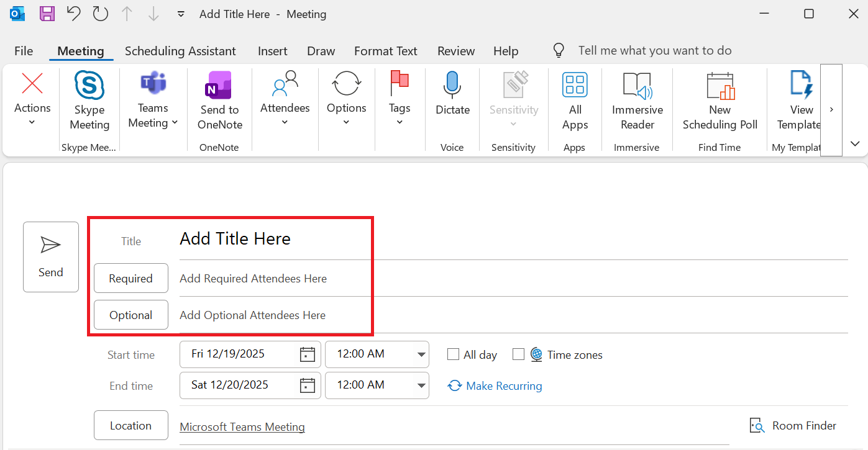Image resolution: width=868 pixels, height=450 pixels.
Task: Enable the All day checkbox
Action: pyautogui.click(x=454, y=354)
